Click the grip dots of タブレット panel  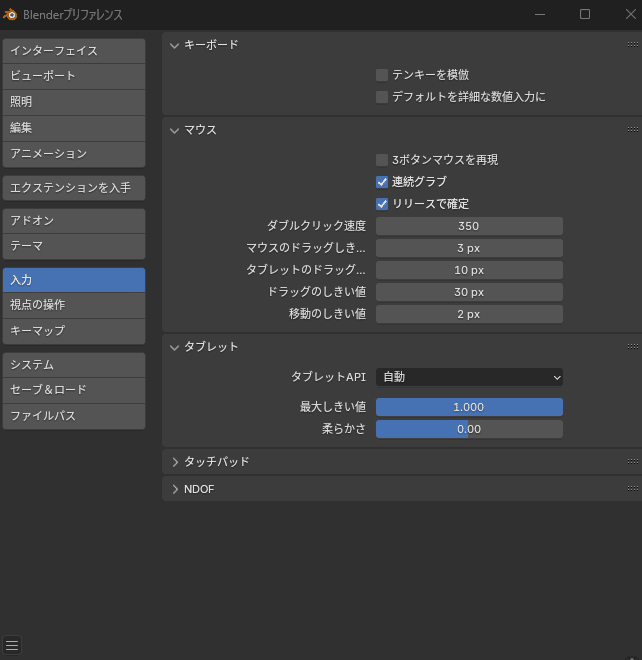click(632, 346)
